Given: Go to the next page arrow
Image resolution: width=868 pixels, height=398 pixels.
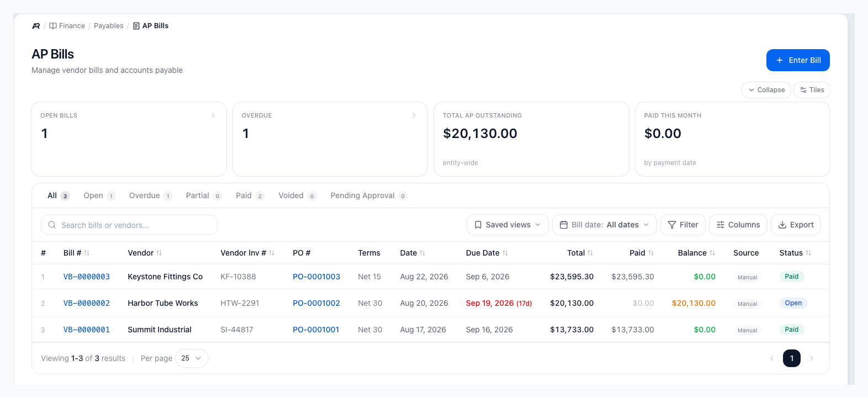Looking at the screenshot, I should 812,358.
